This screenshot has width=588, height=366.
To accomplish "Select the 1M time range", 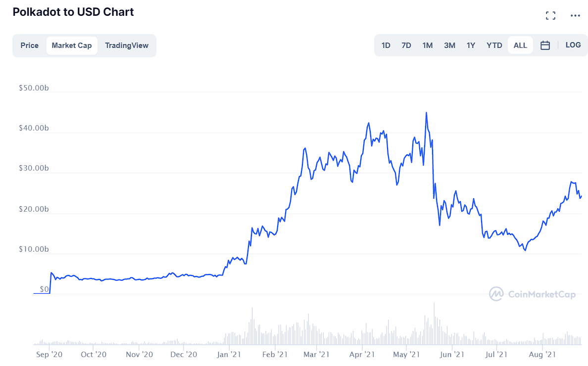I will (428, 46).
